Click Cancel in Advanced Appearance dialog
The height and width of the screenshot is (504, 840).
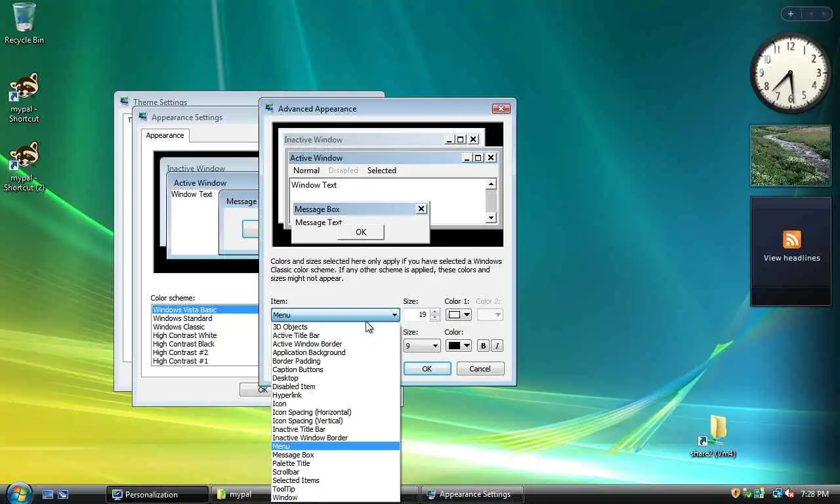pos(480,369)
